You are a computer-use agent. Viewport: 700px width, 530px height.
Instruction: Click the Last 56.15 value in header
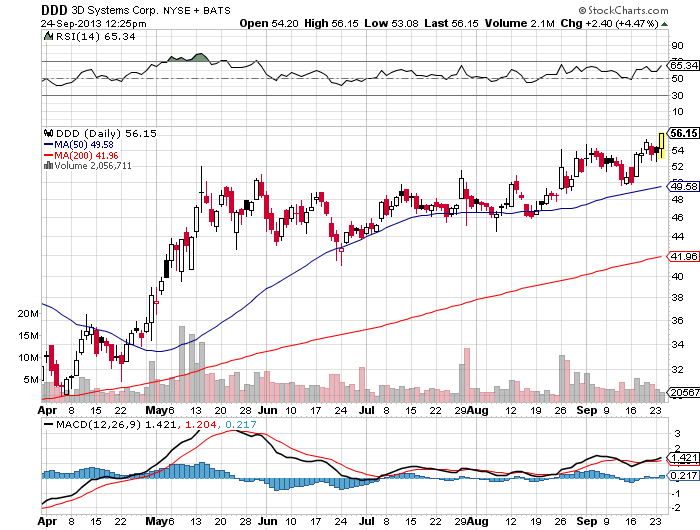451,23
